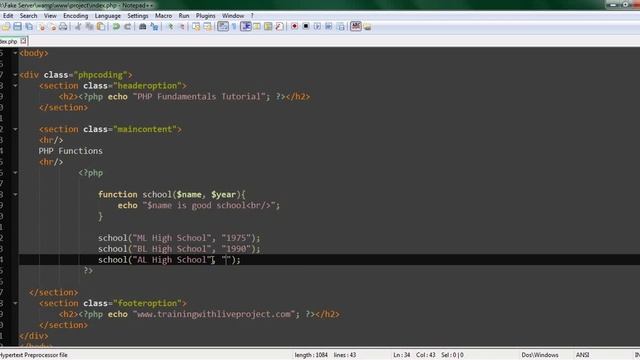
Task: Open the Settings menu
Action: click(138, 16)
